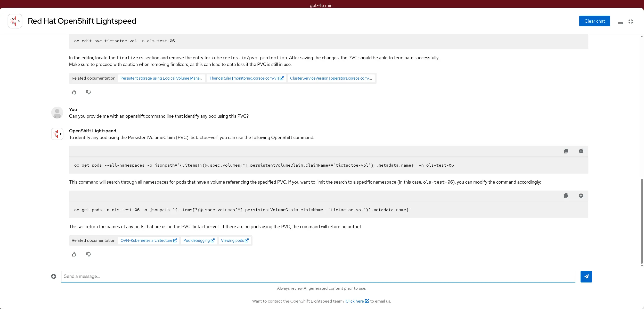Click the user avatar next to You
Image resolution: width=644 pixels, height=309 pixels.
point(57,113)
